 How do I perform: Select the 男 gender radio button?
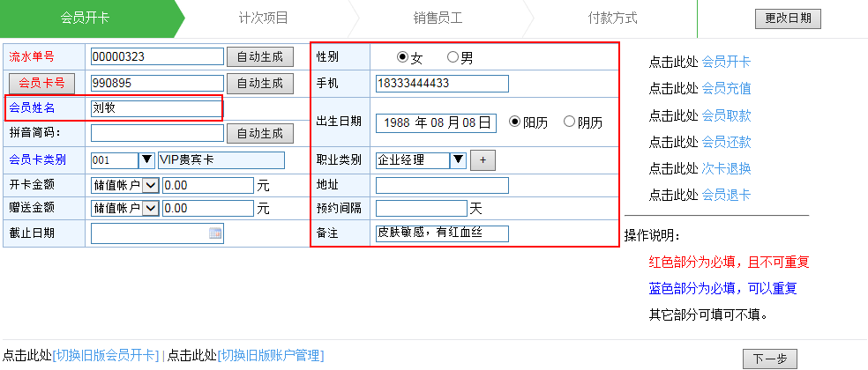pos(453,57)
